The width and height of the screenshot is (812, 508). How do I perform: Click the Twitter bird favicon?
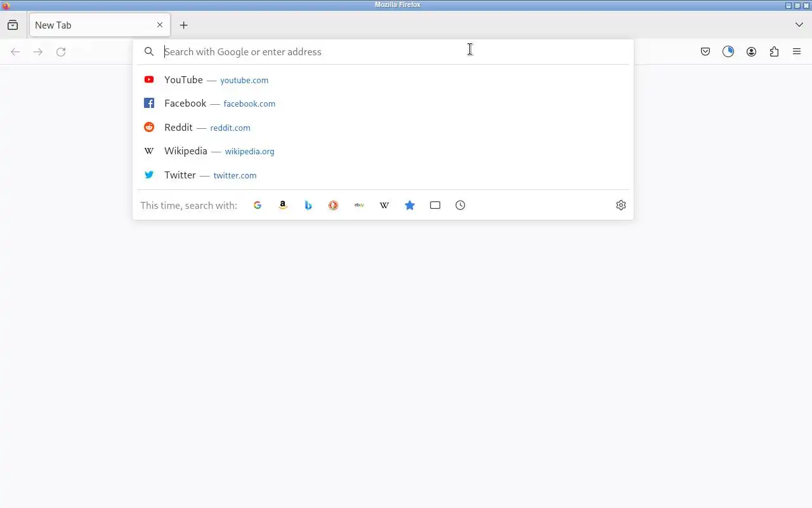tap(149, 175)
